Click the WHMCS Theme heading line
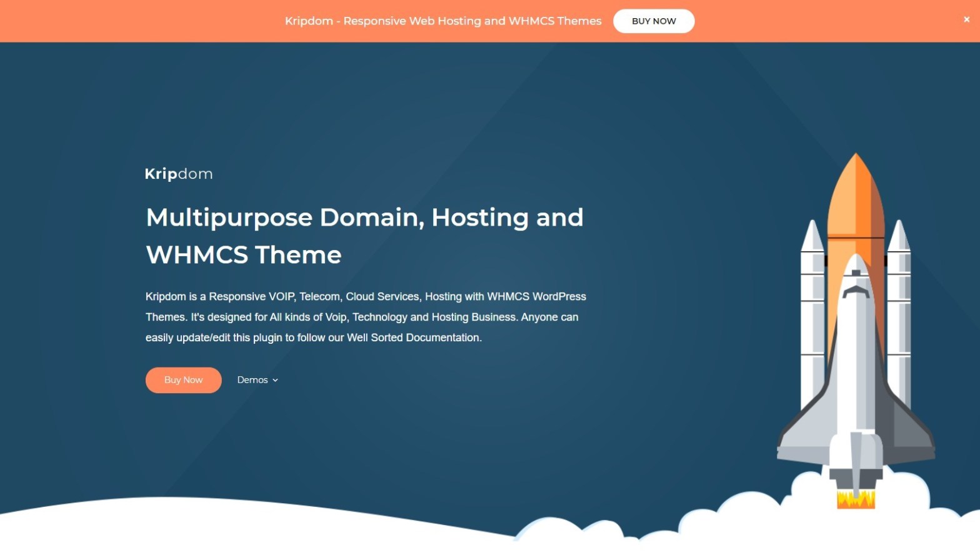Screen dimensions: 980x560 [244, 255]
